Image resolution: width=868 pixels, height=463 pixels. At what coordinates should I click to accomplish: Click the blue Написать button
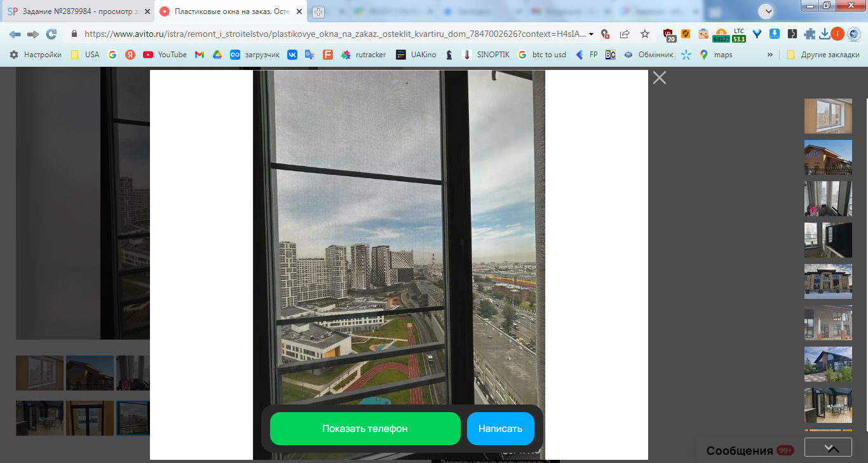pos(501,429)
